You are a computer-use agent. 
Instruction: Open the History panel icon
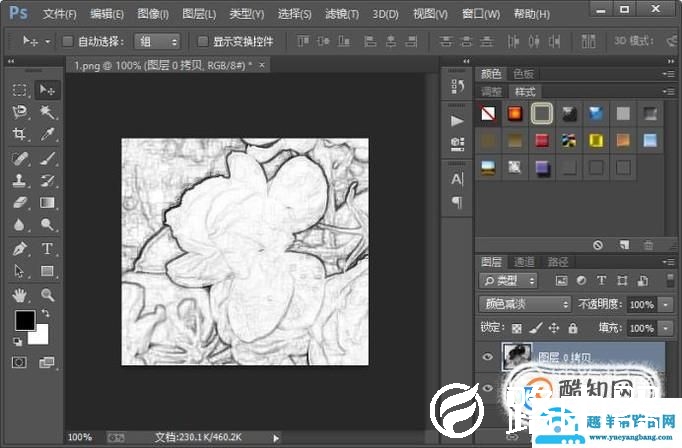tap(457, 87)
